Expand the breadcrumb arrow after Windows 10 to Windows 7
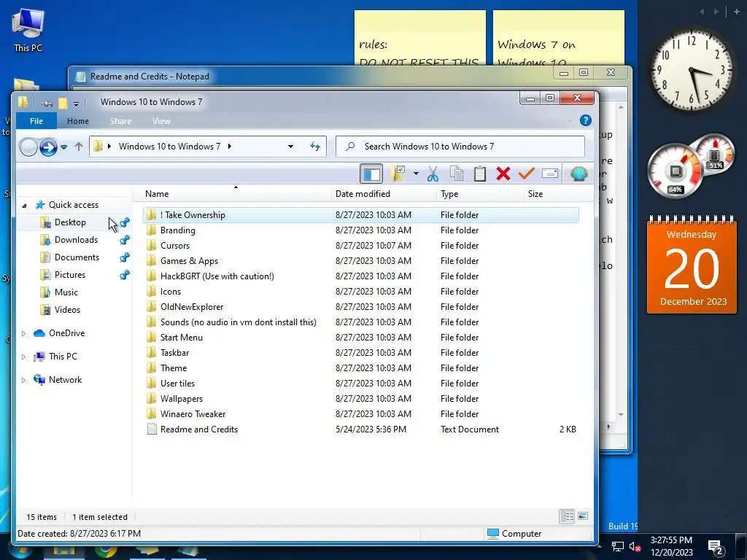This screenshot has height=560, width=747. pyautogui.click(x=230, y=146)
